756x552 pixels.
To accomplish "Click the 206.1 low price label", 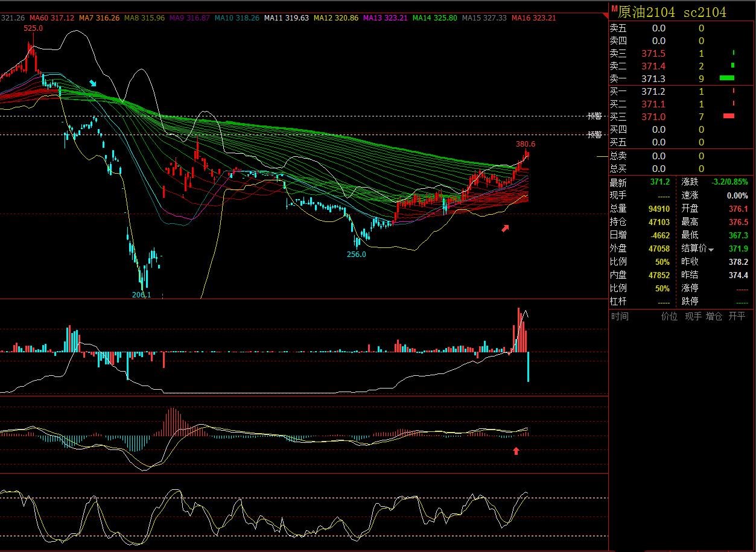I will 141,295.
